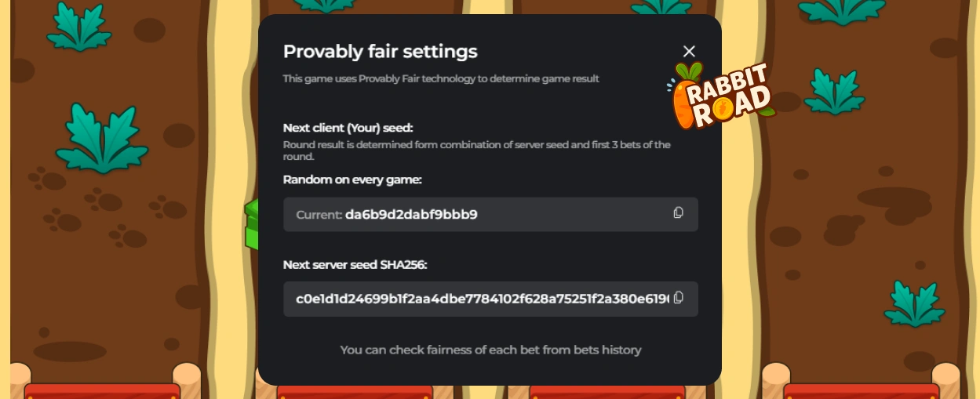
Task: Click the small carrot plant at the top-left corner
Action: 78,27
